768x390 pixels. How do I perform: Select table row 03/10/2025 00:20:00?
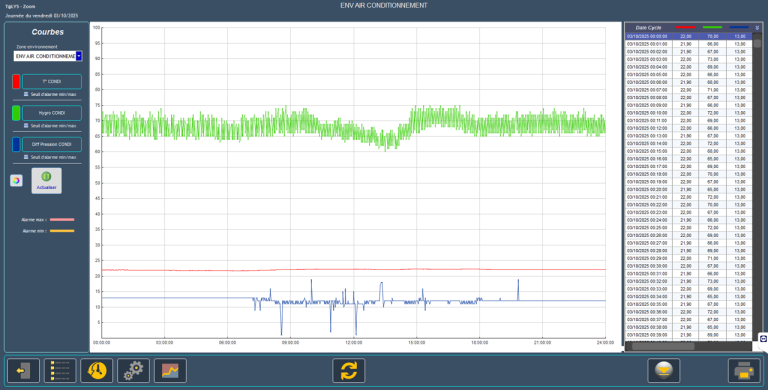[x=689, y=190]
